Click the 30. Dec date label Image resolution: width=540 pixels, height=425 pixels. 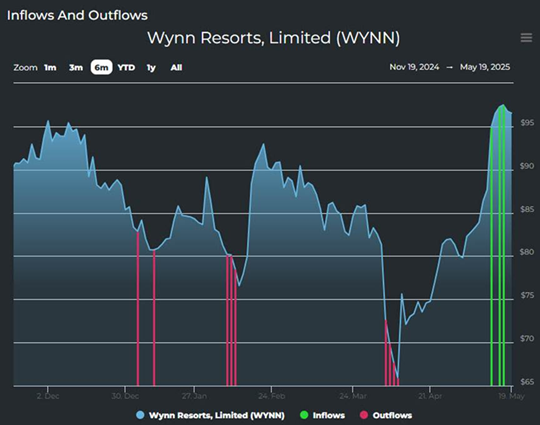125,396
